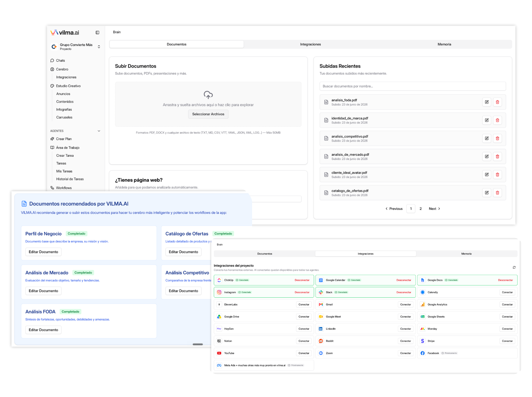Go to Anuncios in sidebar

[63, 94]
